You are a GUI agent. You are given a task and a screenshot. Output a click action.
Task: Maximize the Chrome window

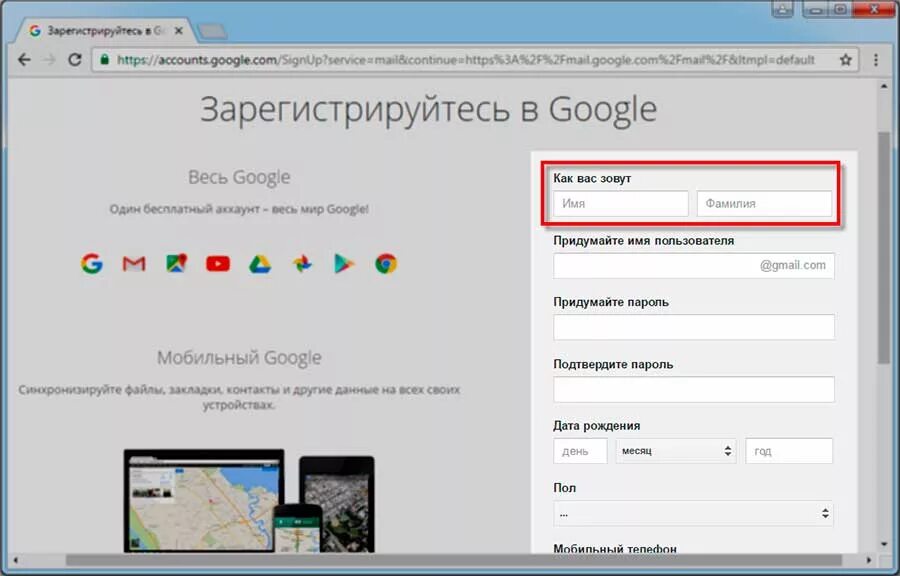[840, 9]
